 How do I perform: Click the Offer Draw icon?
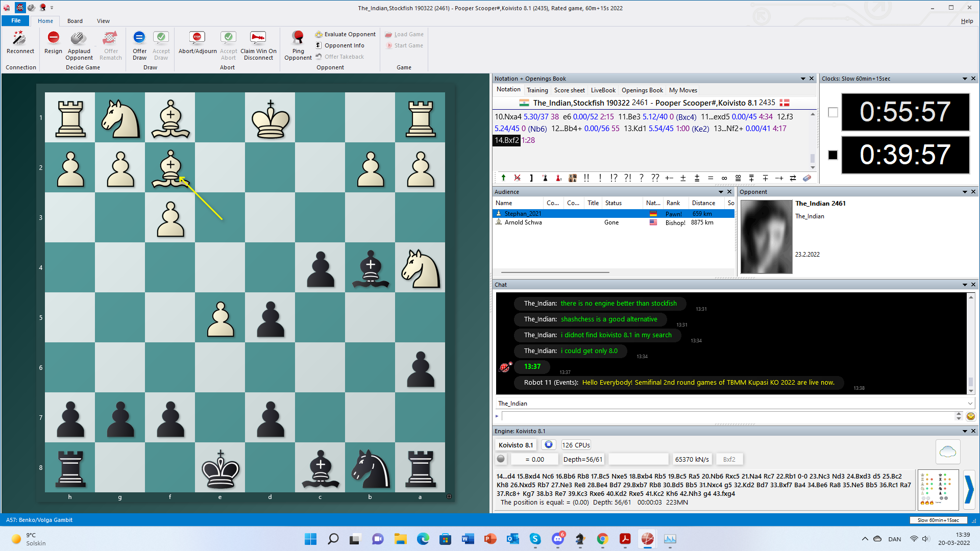139,38
